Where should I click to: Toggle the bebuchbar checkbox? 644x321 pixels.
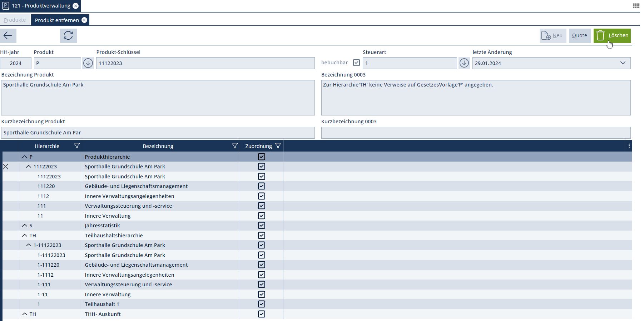point(356,63)
